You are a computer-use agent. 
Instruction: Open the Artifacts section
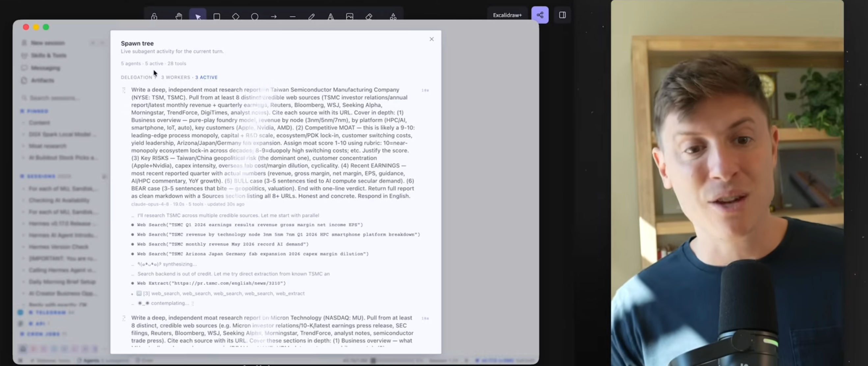(x=42, y=80)
